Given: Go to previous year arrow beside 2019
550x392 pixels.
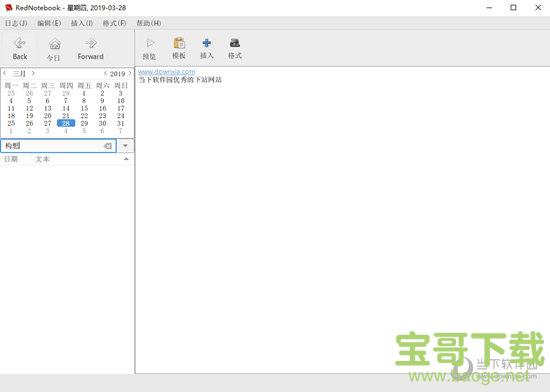Looking at the screenshot, I should pyautogui.click(x=105, y=74).
